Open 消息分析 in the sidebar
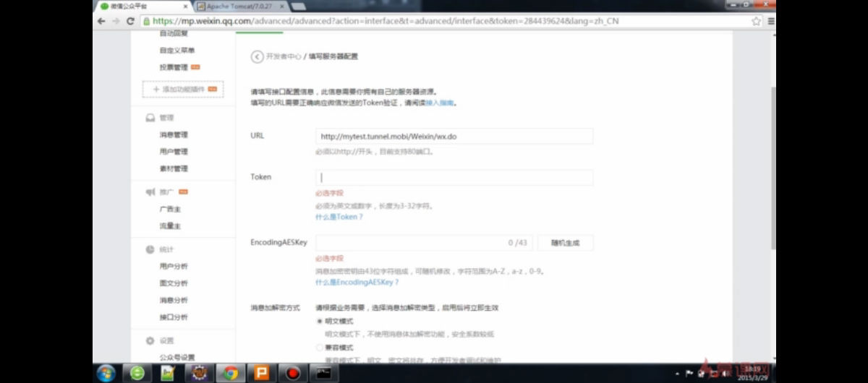Image resolution: width=868 pixels, height=383 pixels. point(174,300)
